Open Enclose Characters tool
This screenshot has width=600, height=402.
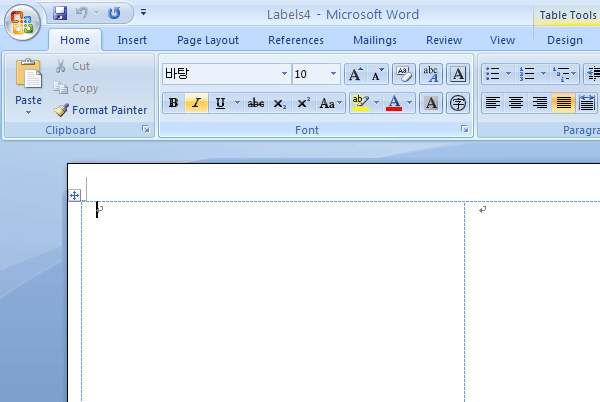458,103
